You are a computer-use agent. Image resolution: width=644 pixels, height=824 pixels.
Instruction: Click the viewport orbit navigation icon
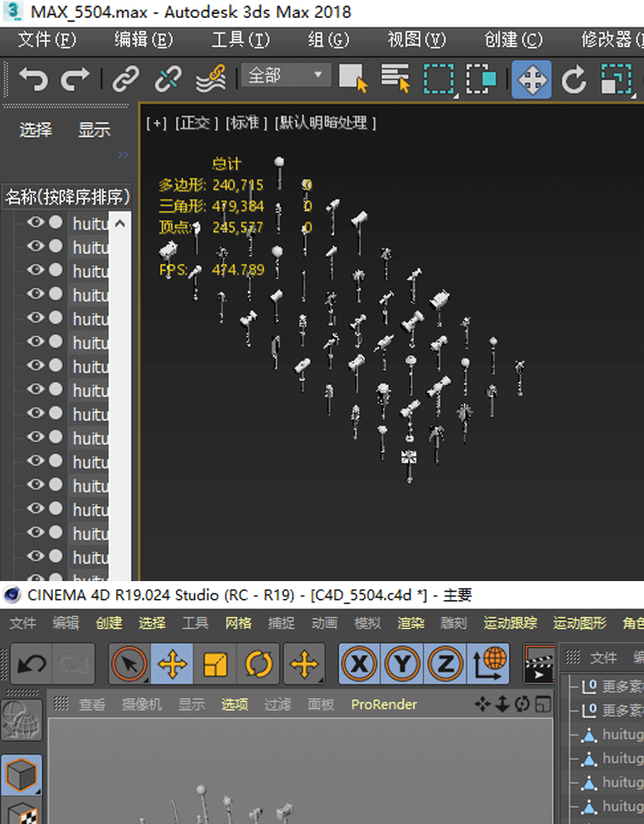click(522, 704)
